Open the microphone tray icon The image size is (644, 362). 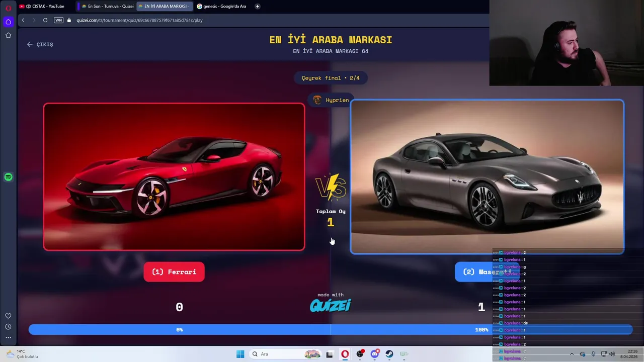point(593,354)
